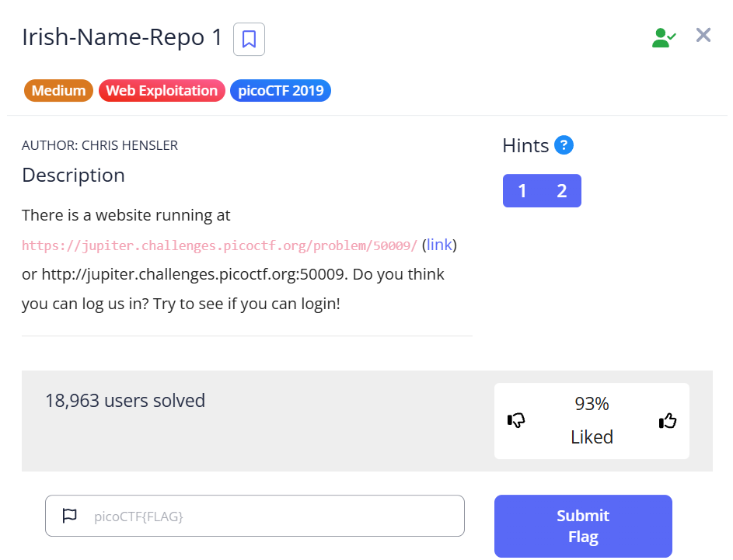Screen dimensions: 733x560
Task: Bookmark the Irish-Name-Repo 1 challenge
Action: pyautogui.click(x=249, y=39)
